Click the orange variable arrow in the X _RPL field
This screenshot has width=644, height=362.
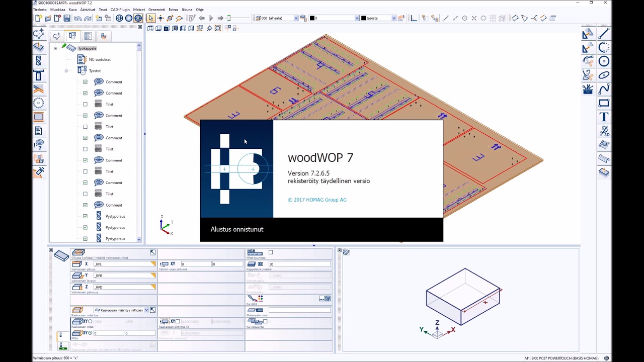[x=153, y=264]
